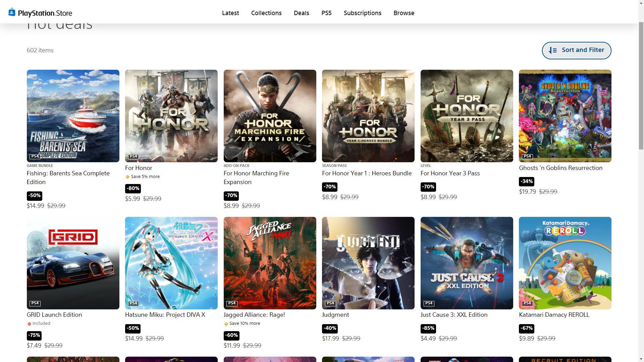Go to the Deals section
644x362 pixels.
click(x=301, y=13)
